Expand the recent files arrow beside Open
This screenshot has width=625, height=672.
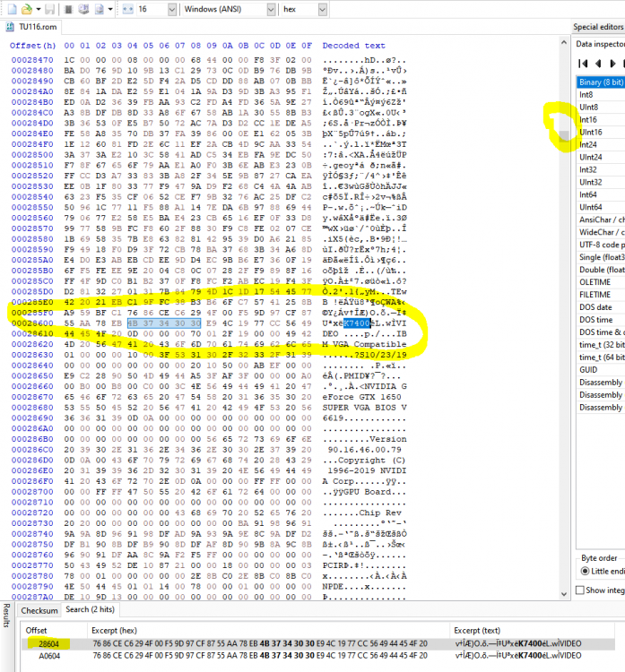(39, 9)
